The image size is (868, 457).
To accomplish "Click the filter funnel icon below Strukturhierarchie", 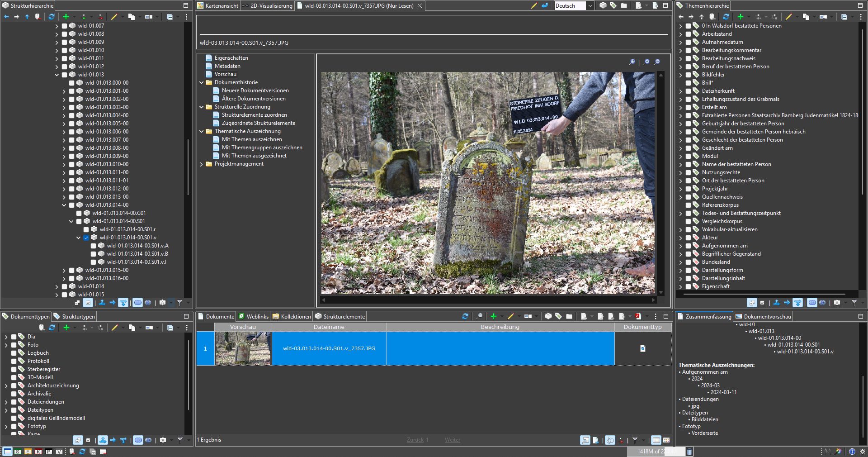I will click(x=179, y=303).
